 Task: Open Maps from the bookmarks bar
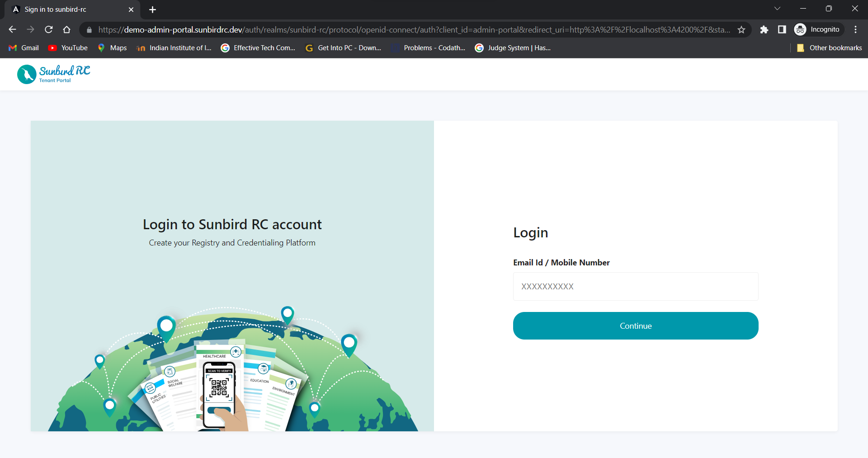click(111, 47)
